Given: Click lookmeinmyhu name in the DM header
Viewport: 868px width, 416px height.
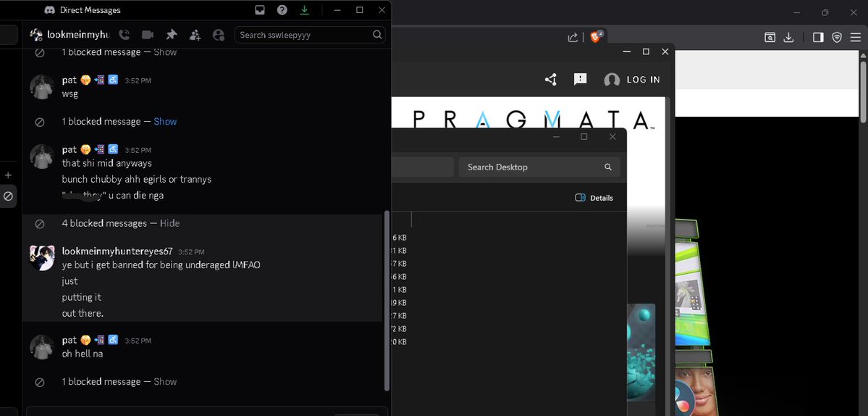Looking at the screenshot, I should 78,34.
